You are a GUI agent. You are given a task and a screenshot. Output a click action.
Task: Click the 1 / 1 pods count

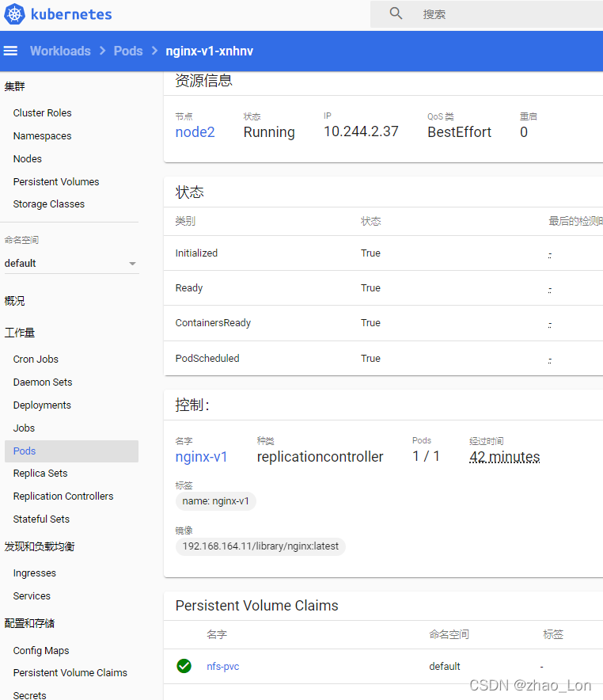pyautogui.click(x=426, y=456)
